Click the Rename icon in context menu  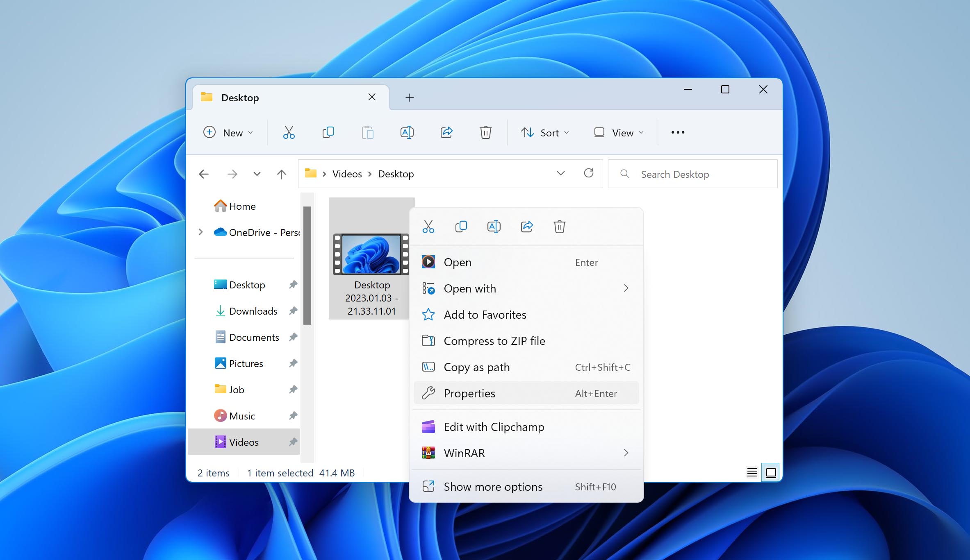(x=494, y=227)
